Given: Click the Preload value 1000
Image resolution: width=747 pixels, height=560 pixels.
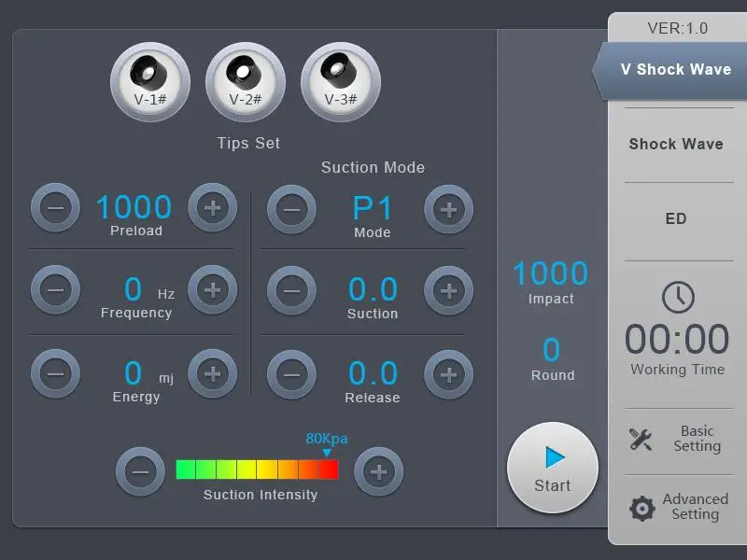Looking at the screenshot, I should (x=134, y=207).
